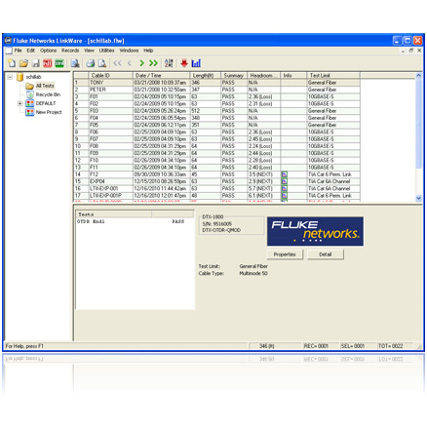This screenshot has width=427, height=427.
Task: Click the table scrollbar down arrow
Action: [419, 198]
